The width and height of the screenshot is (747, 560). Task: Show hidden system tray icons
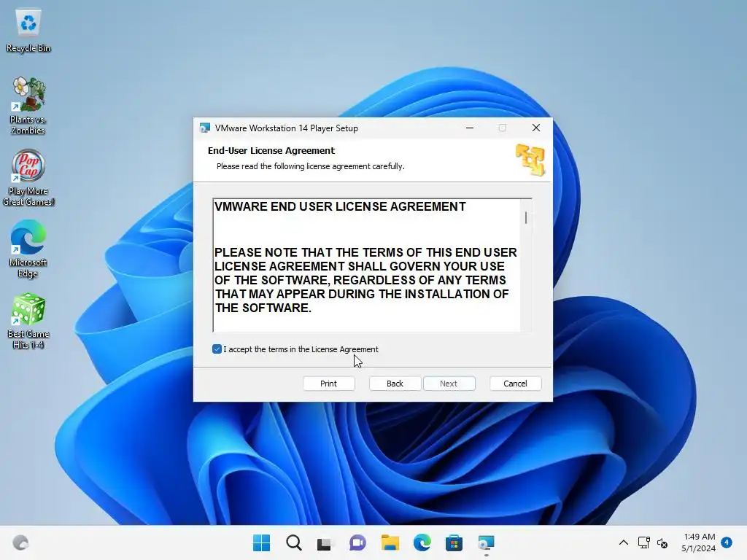click(623, 542)
